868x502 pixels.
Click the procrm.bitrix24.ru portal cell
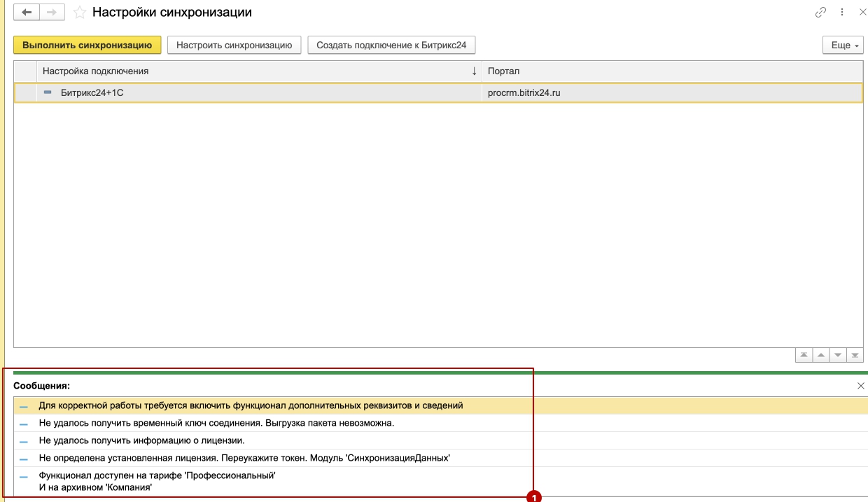click(x=524, y=92)
